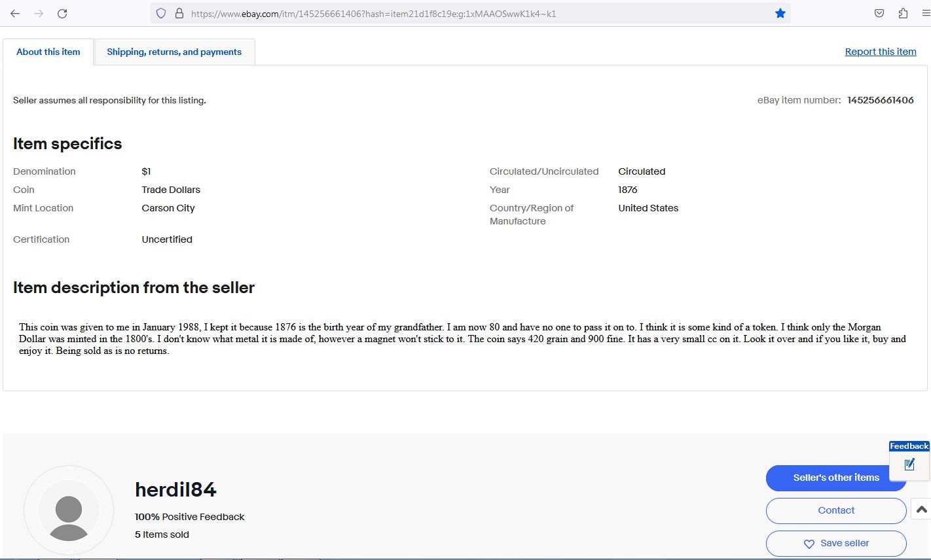Image resolution: width=931 pixels, height=560 pixels.
Task: Switch to the About this item tab
Action: (48, 52)
